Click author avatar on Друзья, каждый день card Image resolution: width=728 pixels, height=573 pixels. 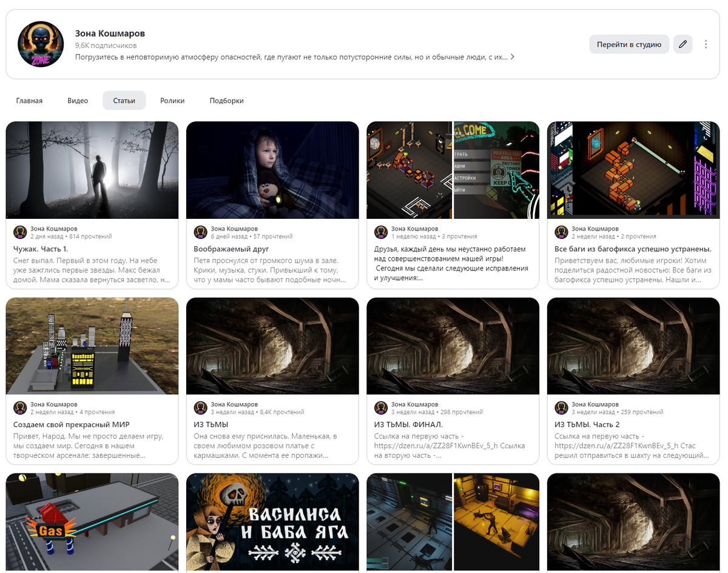pyautogui.click(x=381, y=232)
